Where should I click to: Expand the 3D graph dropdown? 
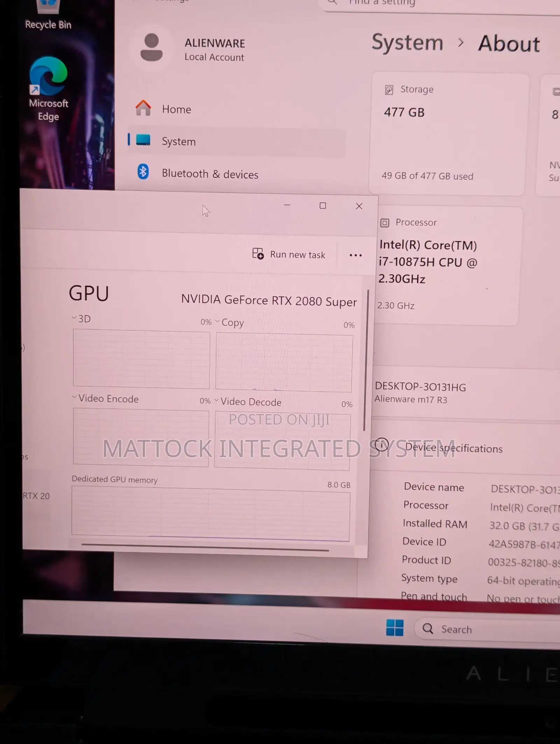(x=74, y=318)
